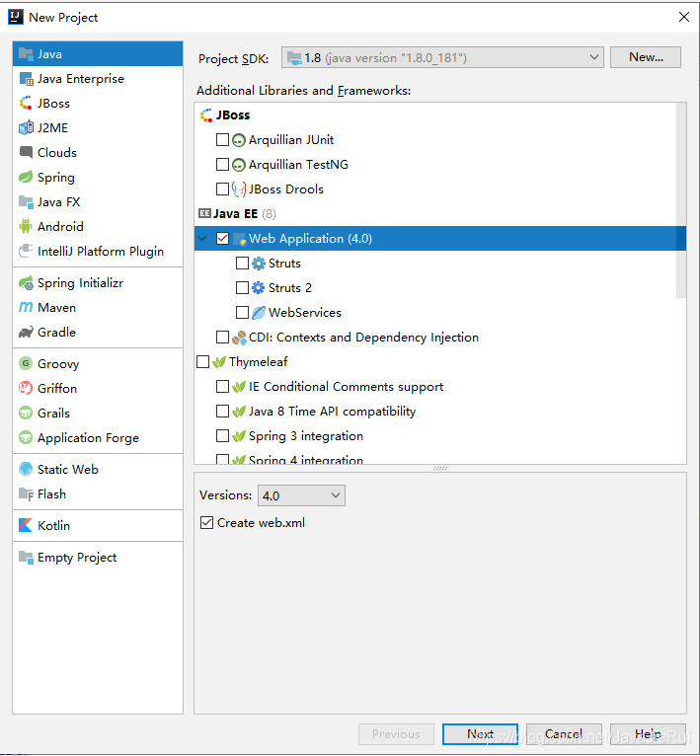Select the Clouds icon
The image size is (700, 756).
coord(26,152)
